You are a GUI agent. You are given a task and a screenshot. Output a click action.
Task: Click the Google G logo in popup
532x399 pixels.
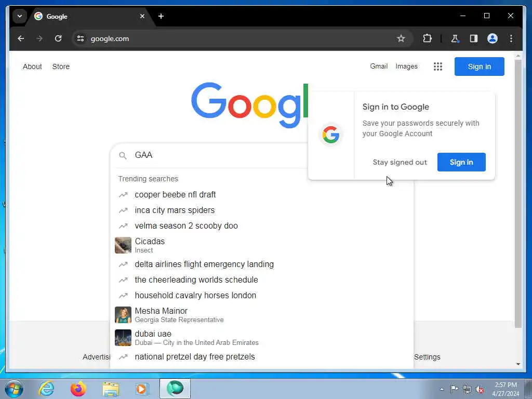point(331,135)
